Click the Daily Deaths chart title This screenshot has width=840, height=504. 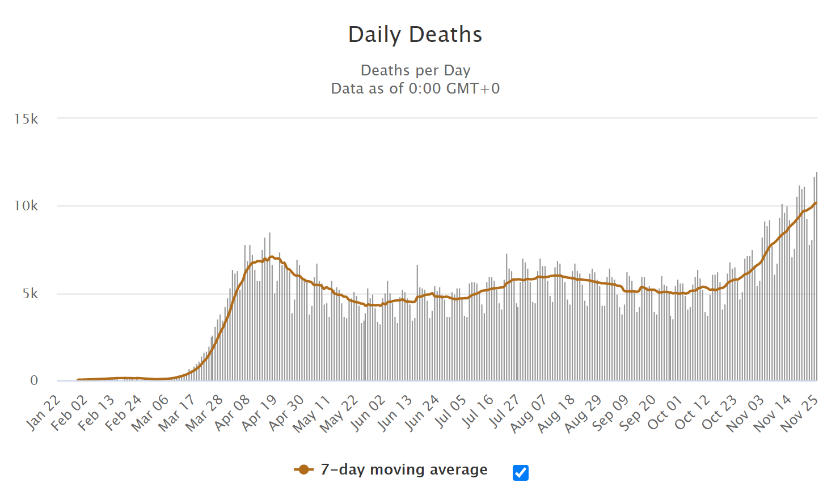click(415, 35)
